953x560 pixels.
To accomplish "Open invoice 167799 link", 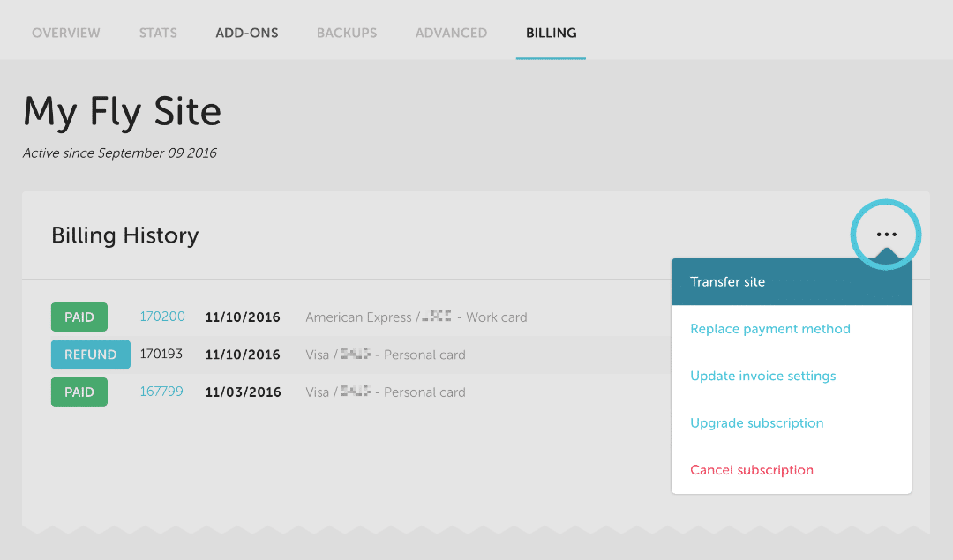I will tap(161, 392).
